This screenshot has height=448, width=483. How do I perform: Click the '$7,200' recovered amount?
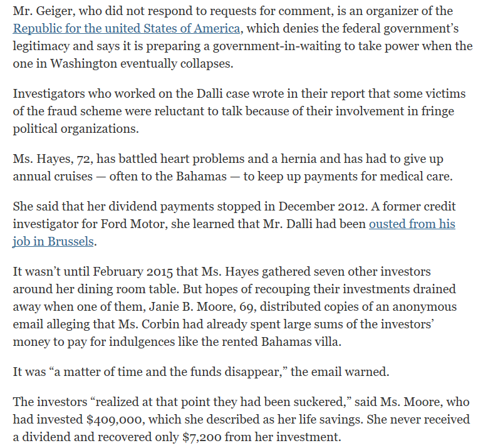[x=202, y=437]
